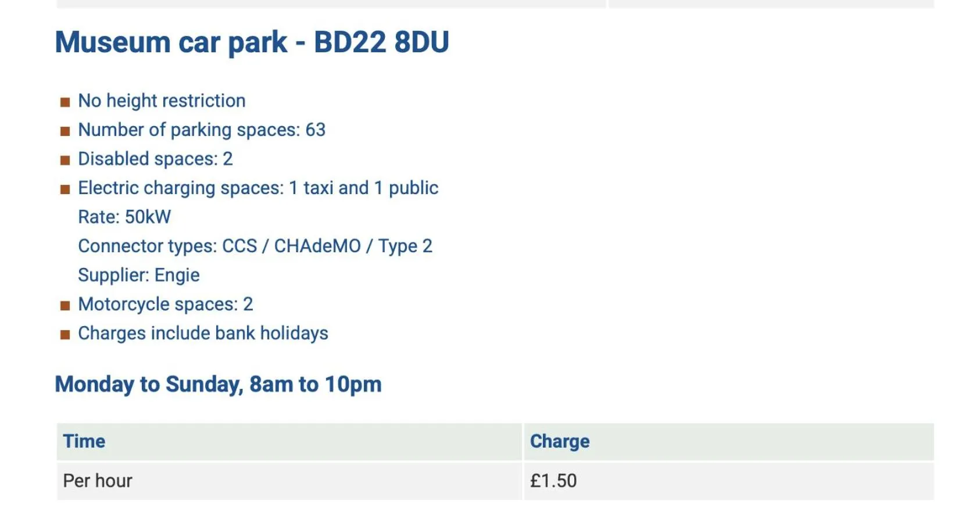Click the Charges include bank holidays text
Screen dimensions: 980x515
[x=203, y=333]
